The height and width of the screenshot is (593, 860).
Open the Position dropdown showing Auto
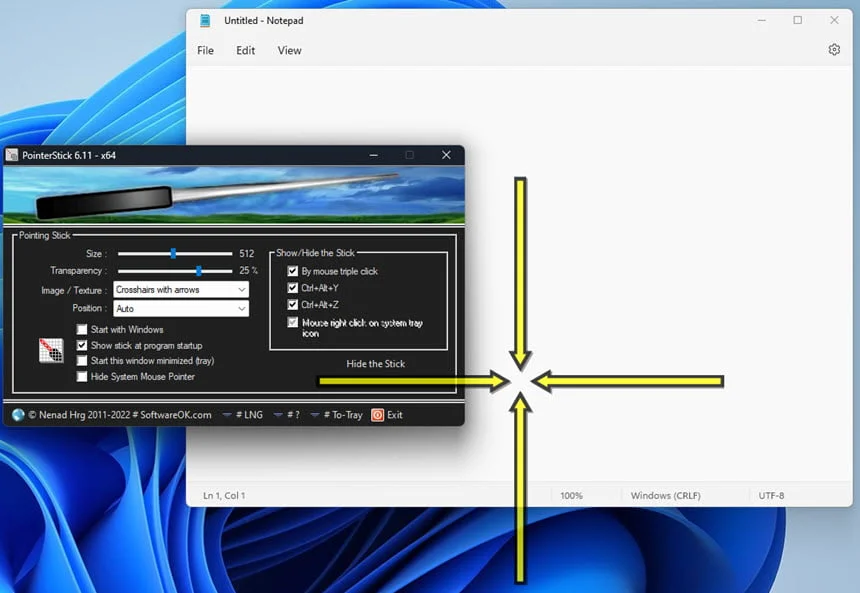[181, 308]
